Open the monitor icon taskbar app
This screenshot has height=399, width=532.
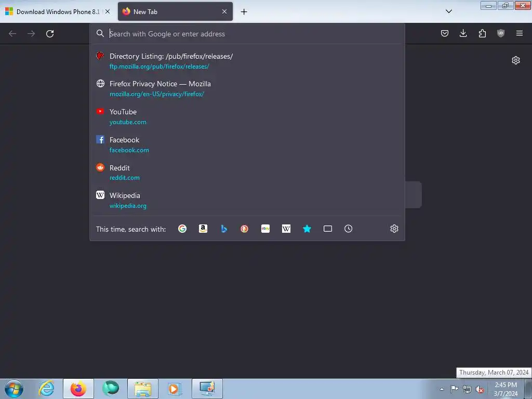click(207, 389)
